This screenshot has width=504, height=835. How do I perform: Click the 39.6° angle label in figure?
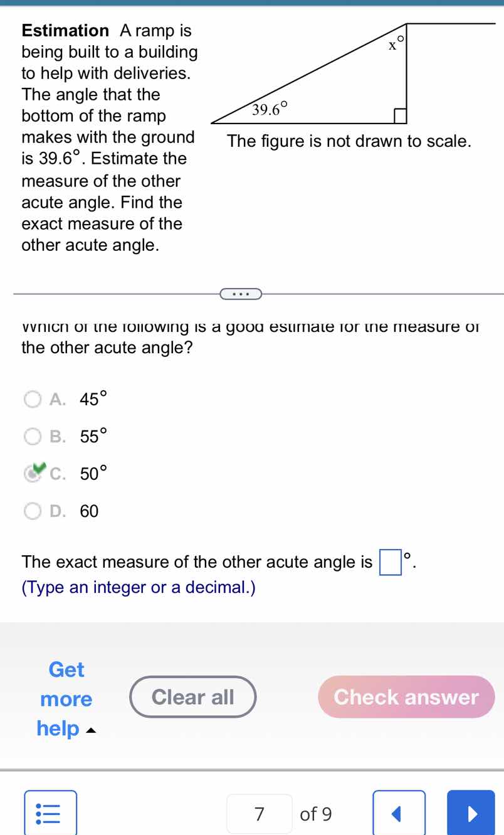point(270,111)
